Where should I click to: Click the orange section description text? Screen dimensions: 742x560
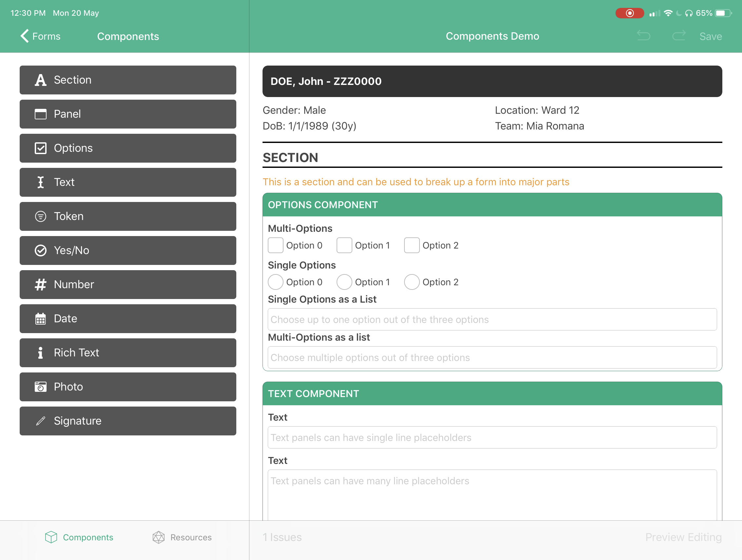click(416, 182)
